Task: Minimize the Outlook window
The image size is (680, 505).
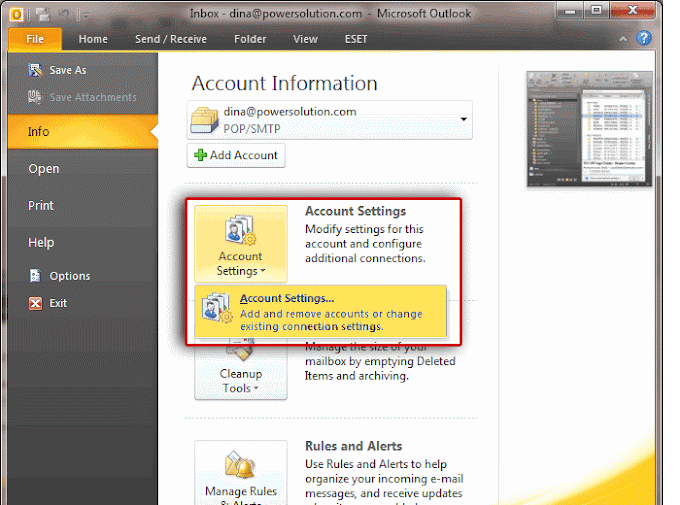Action: [x=570, y=11]
